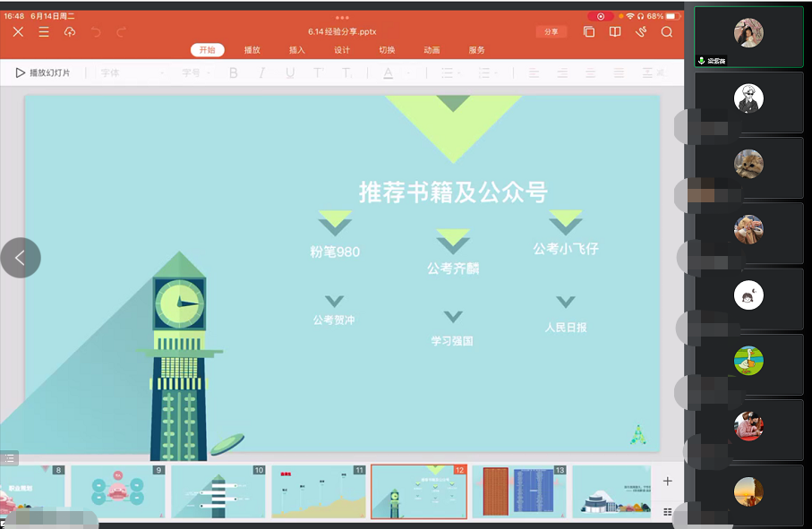Open the 字体 font dropdown

pyautogui.click(x=132, y=73)
